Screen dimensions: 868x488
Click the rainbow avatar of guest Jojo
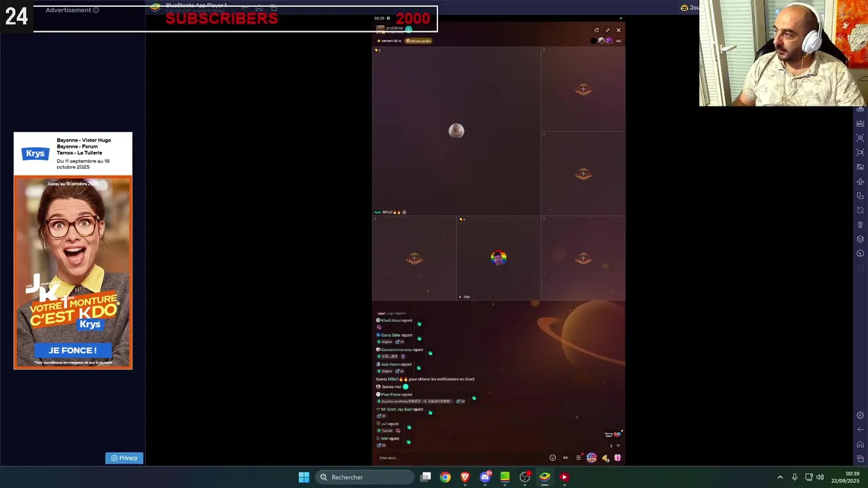click(x=498, y=258)
